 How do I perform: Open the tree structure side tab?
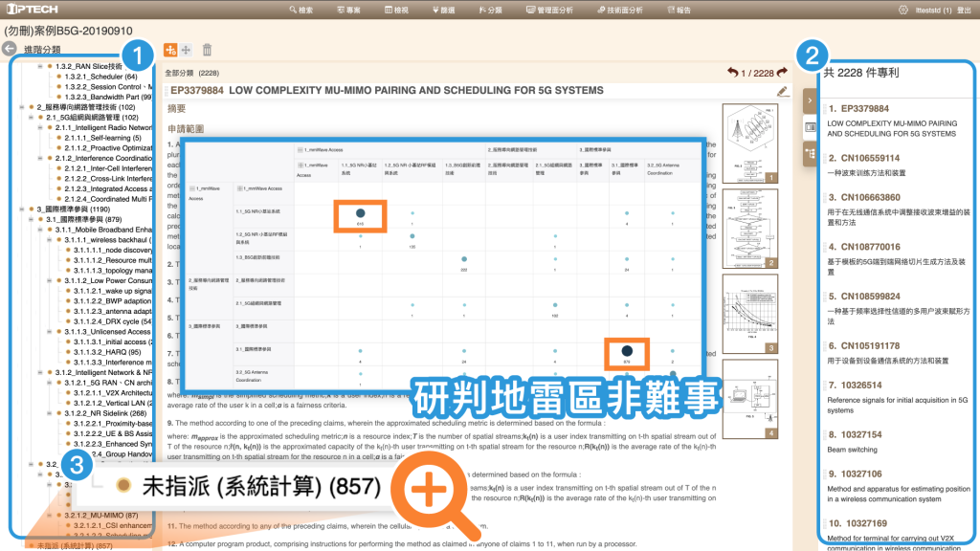[810, 154]
